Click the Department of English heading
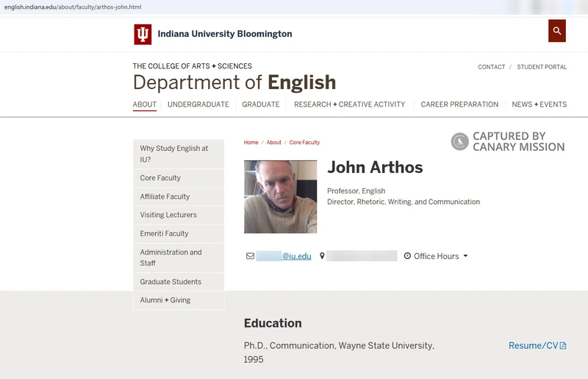The height and width of the screenshot is (379, 588). click(234, 82)
